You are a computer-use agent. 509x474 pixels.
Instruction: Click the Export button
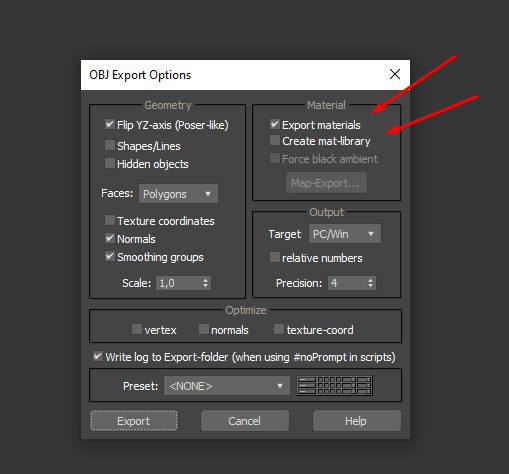134,421
